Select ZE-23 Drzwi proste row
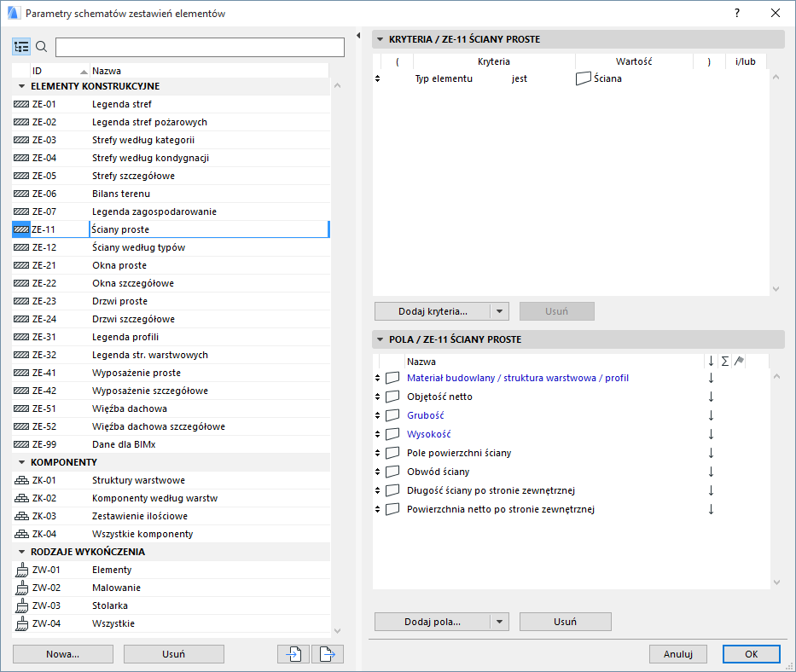 point(171,302)
